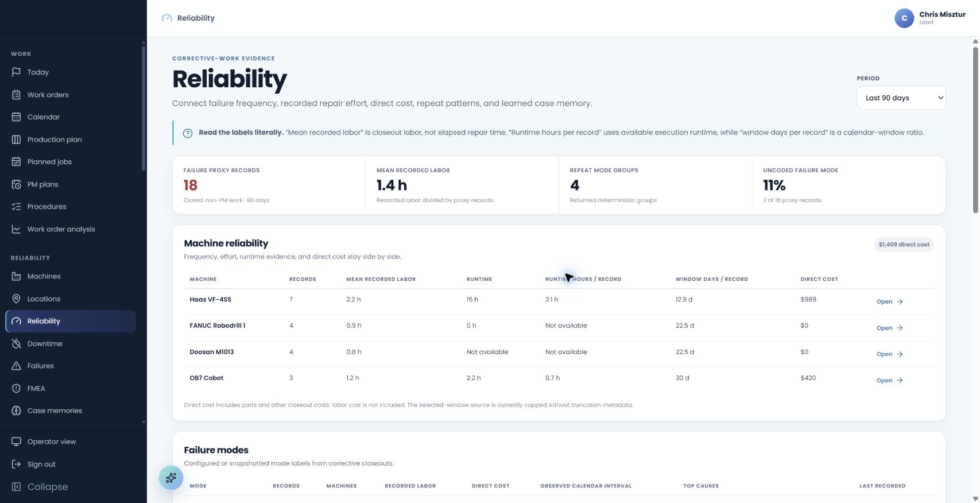The height and width of the screenshot is (503, 980).
Task: Click the FMEA shield icon
Action: coord(16,388)
